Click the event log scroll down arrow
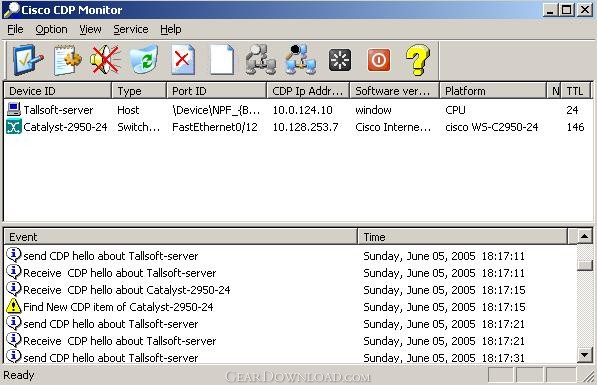597x385 pixels. pos(584,355)
